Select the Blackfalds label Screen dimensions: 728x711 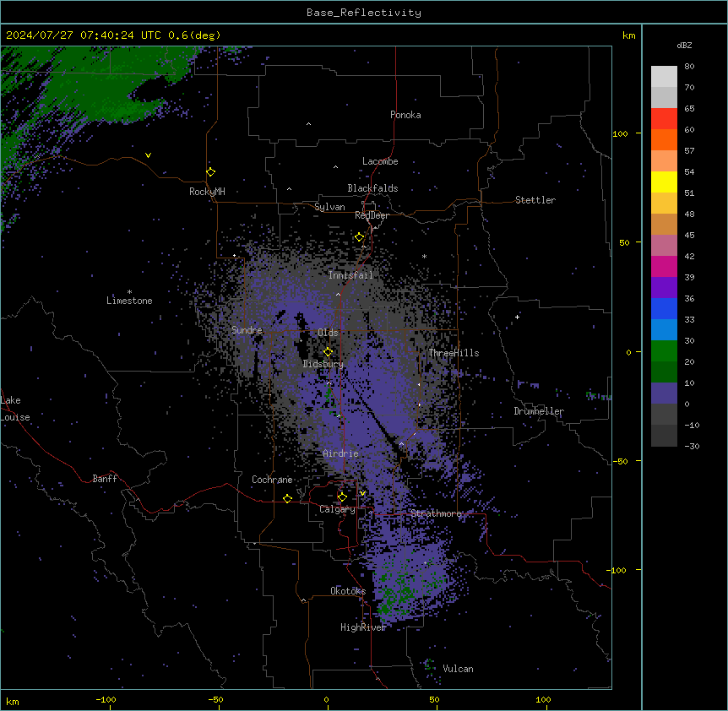tap(372, 188)
